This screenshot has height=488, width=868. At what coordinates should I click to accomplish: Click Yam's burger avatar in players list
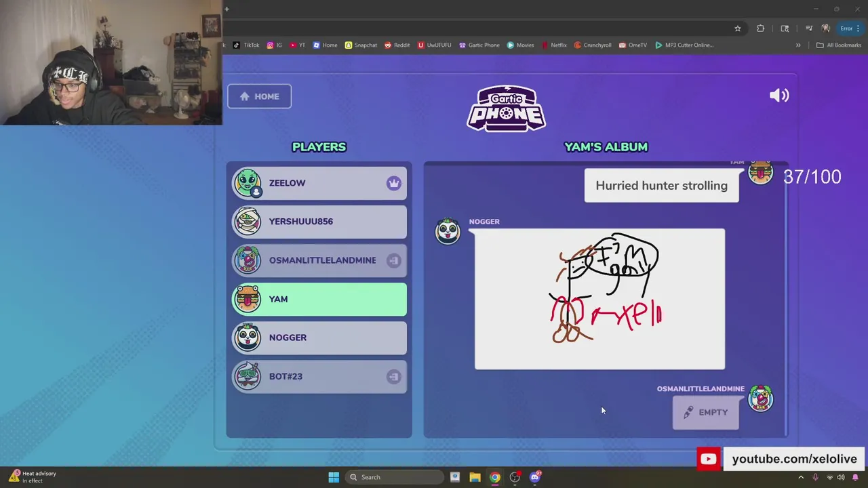(248, 299)
